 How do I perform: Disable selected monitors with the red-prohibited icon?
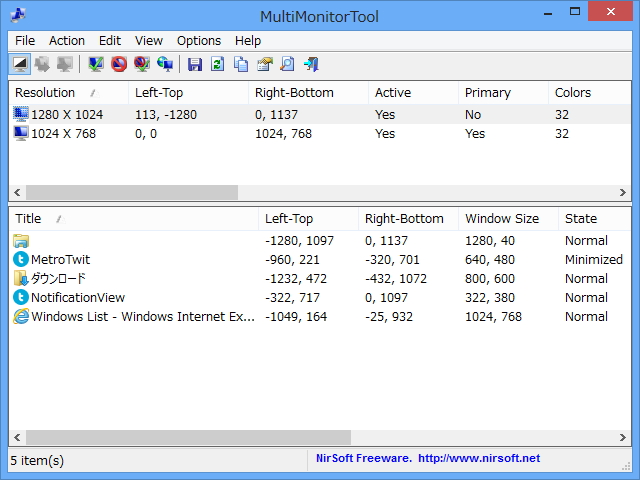pos(119,64)
